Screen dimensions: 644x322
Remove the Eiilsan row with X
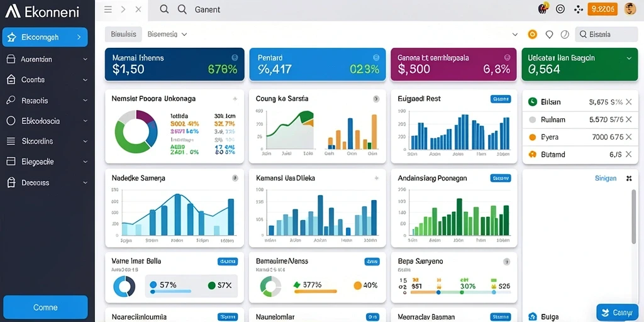pos(628,102)
